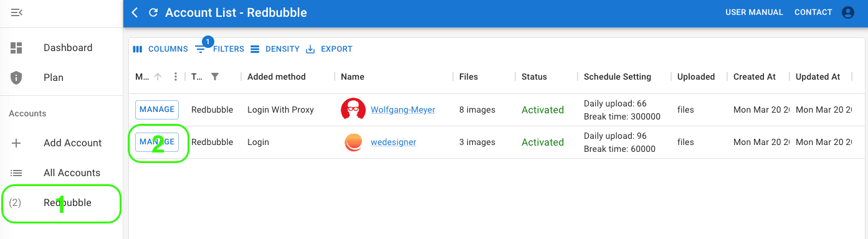Sort by Uploaded column header
868x239 pixels.
(x=696, y=77)
